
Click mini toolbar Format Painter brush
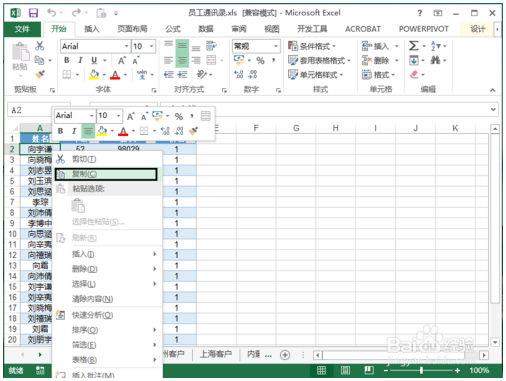point(193,131)
